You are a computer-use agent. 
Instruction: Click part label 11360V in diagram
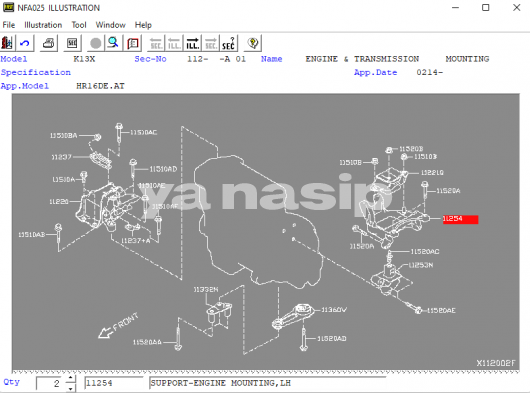(334, 310)
